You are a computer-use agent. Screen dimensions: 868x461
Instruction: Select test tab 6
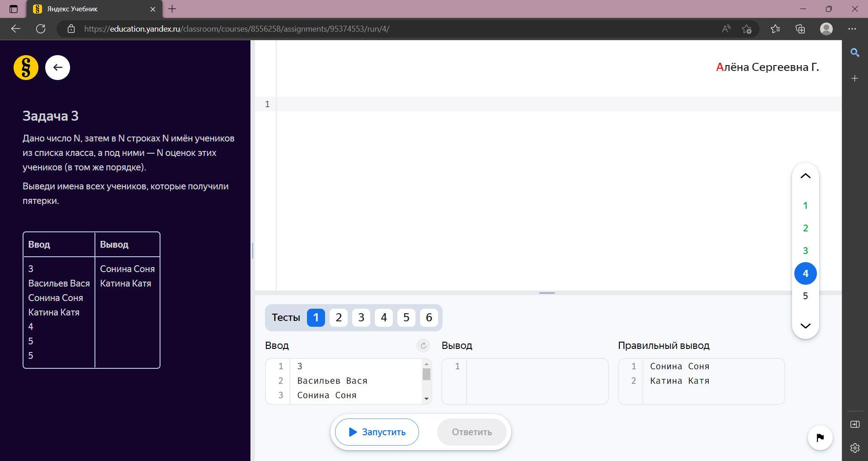click(x=429, y=318)
